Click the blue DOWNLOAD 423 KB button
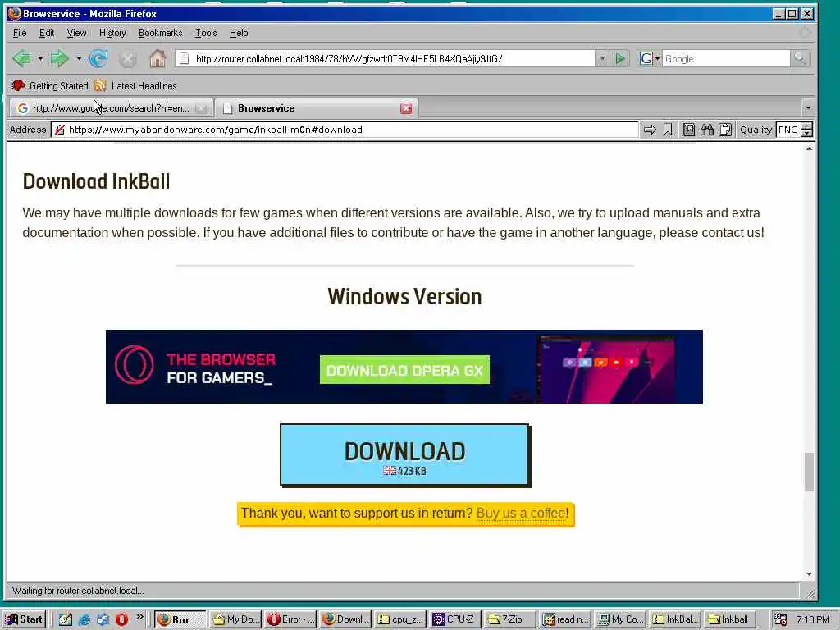Screen dimensions: 840x630 click(x=405, y=455)
